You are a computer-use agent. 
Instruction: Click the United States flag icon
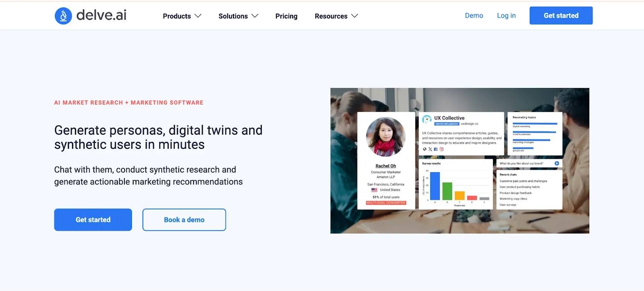(x=374, y=190)
